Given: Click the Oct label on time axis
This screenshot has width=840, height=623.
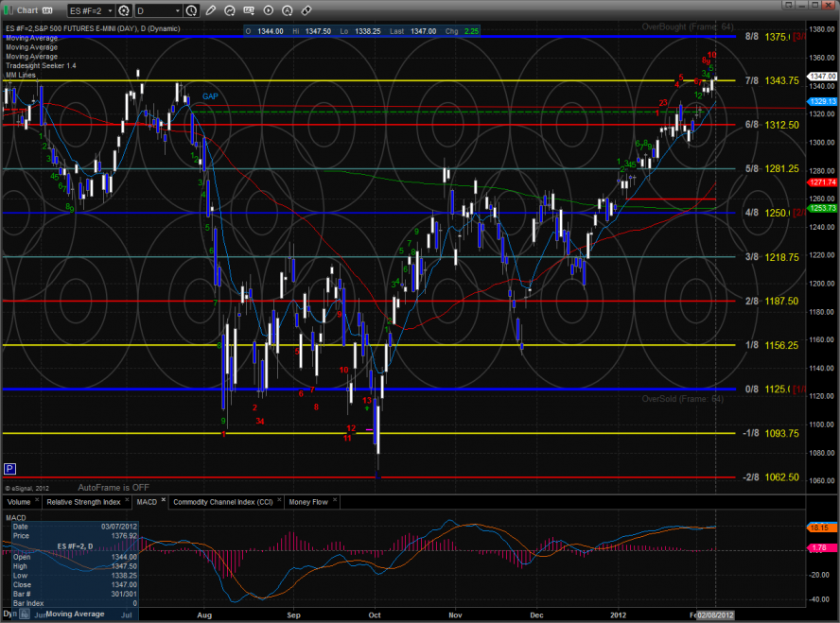Looking at the screenshot, I should (375, 615).
